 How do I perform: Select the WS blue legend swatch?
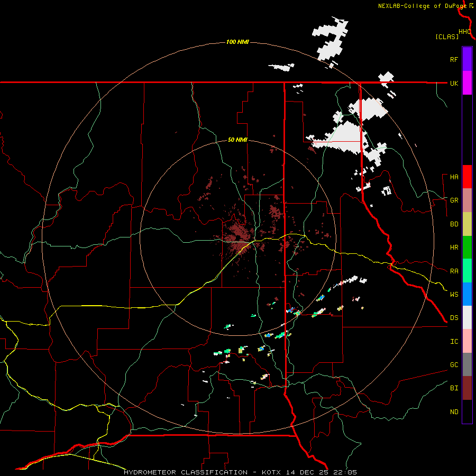pyautogui.click(x=467, y=294)
